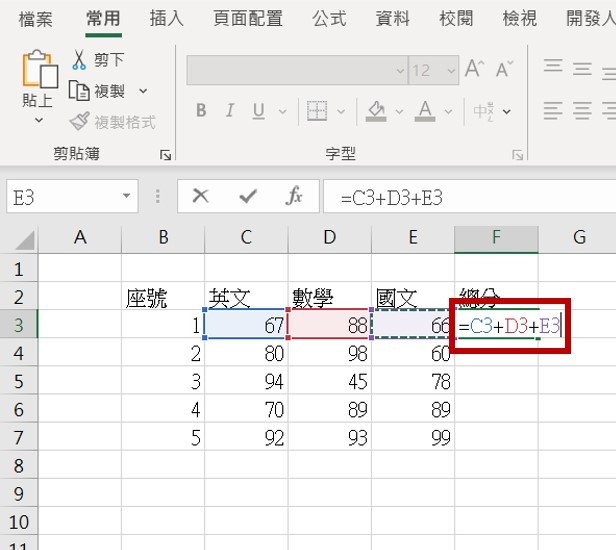
Task: Open the font name combo box
Action: [297, 70]
